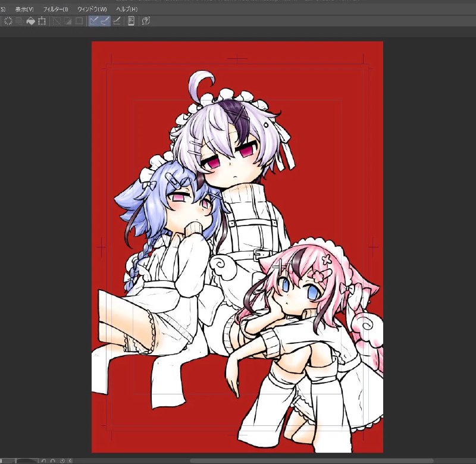Click the horizontal canvas scrollbar
Viewport: 476px width, 464px height.
click(x=312, y=461)
